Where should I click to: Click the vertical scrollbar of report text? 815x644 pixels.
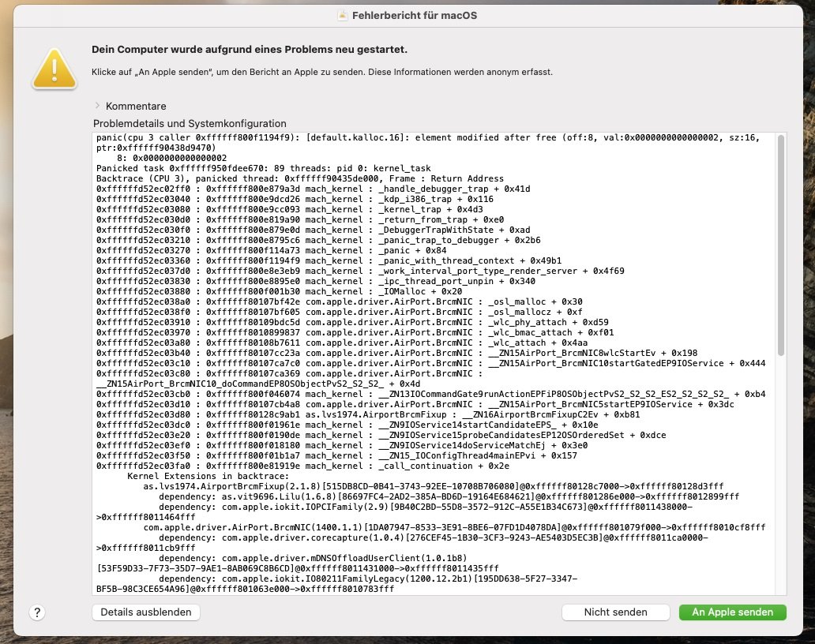(780, 245)
